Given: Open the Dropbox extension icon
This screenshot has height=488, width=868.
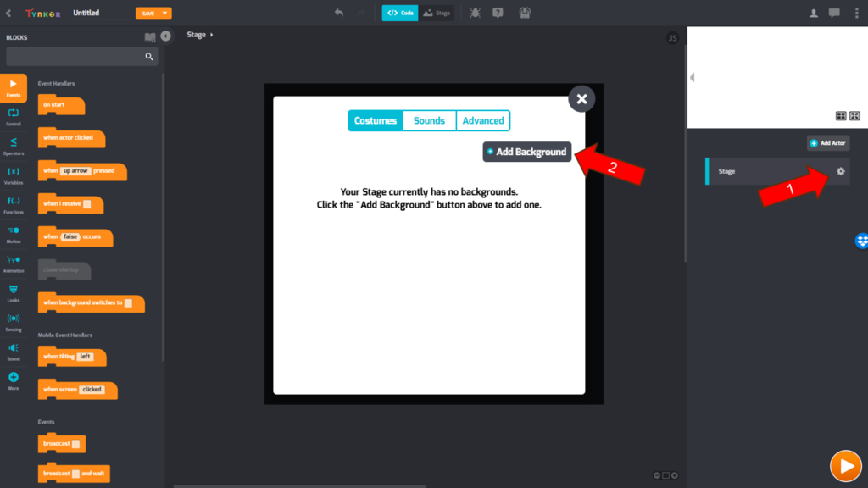Looking at the screenshot, I should point(861,241).
